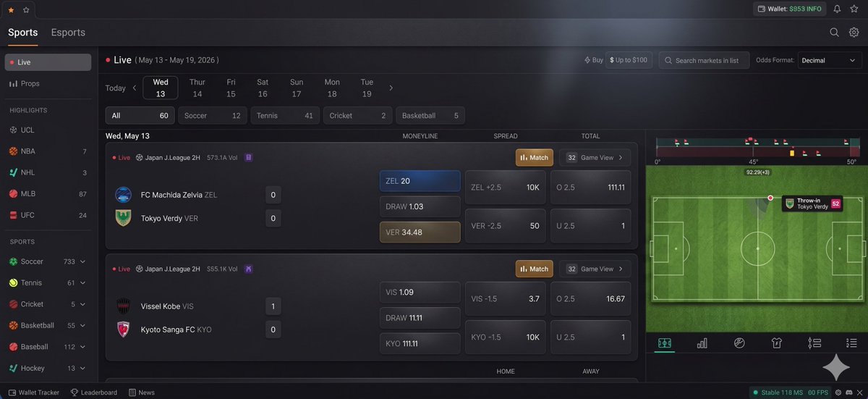The width and height of the screenshot is (868, 399).
Task: Click the Search markets in list field
Action: point(705,61)
